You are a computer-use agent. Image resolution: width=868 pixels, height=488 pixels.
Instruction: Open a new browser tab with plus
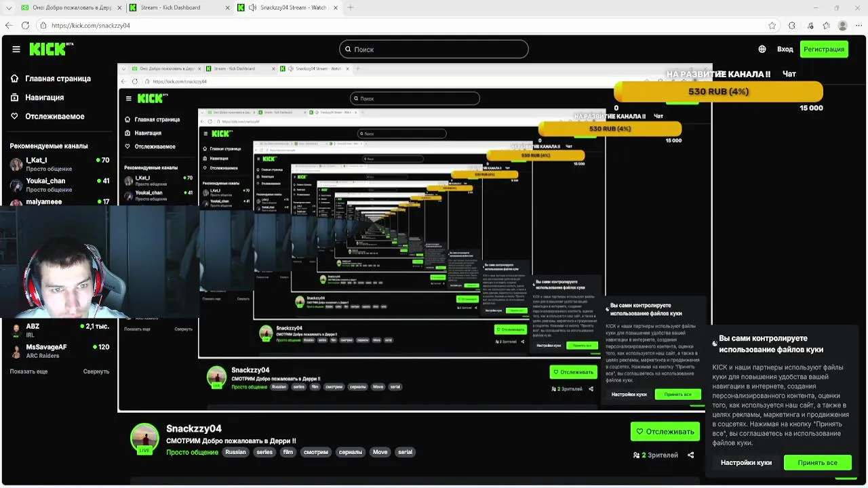(351, 7)
